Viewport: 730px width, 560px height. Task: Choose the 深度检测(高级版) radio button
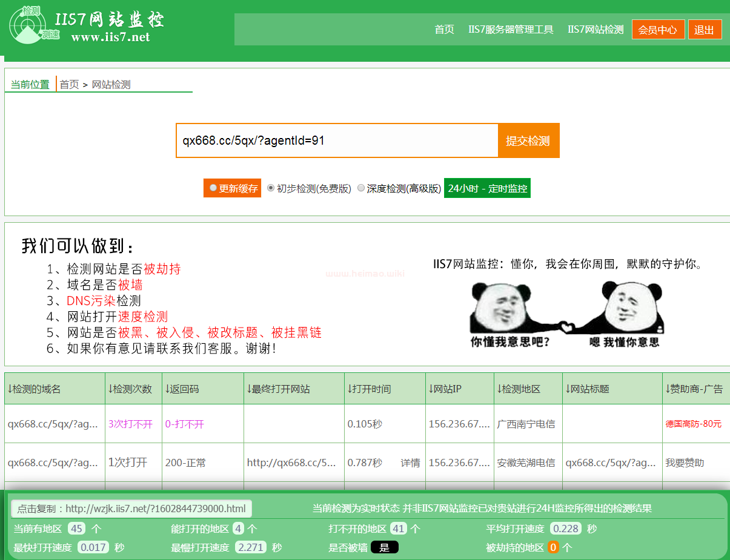(x=361, y=188)
